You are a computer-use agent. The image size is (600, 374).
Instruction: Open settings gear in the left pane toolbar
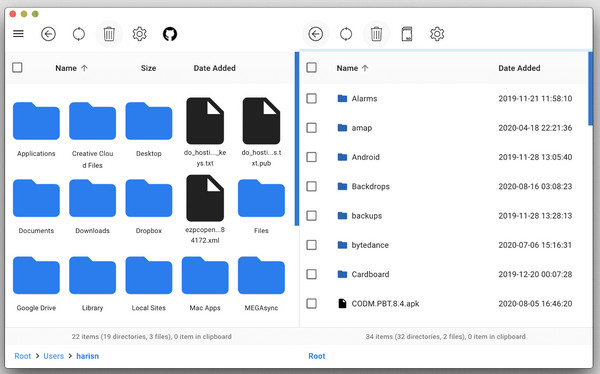point(140,34)
